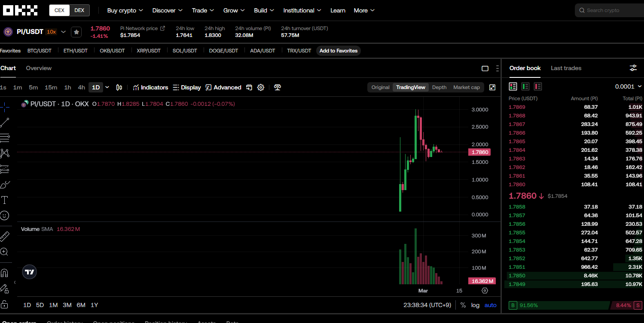This screenshot has height=323, width=644.
Task: Open the Display options
Action: tap(187, 87)
